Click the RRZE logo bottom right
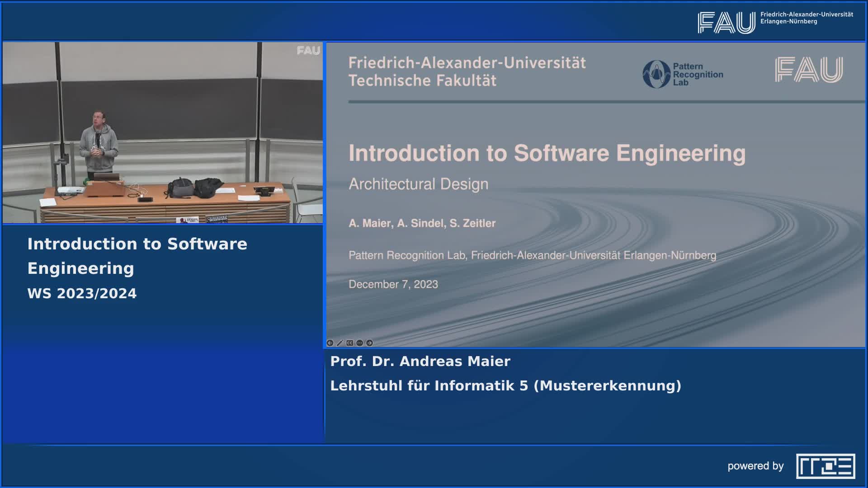The width and height of the screenshot is (868, 488). tap(826, 466)
